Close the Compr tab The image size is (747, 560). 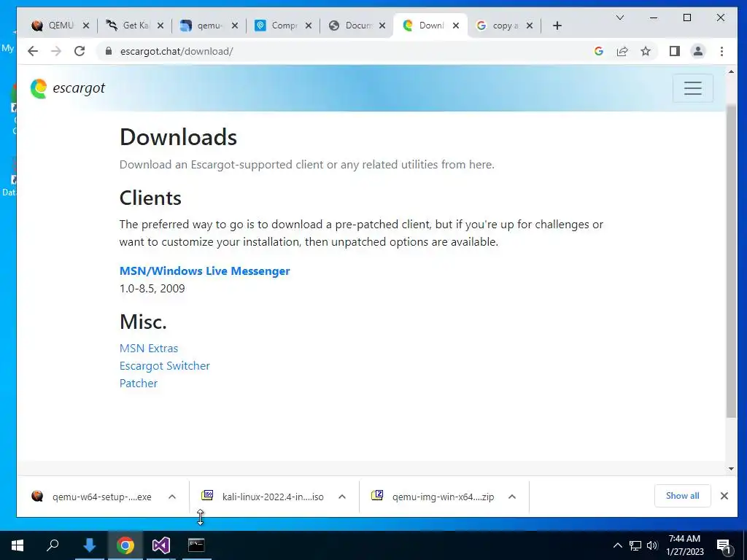pyautogui.click(x=309, y=26)
